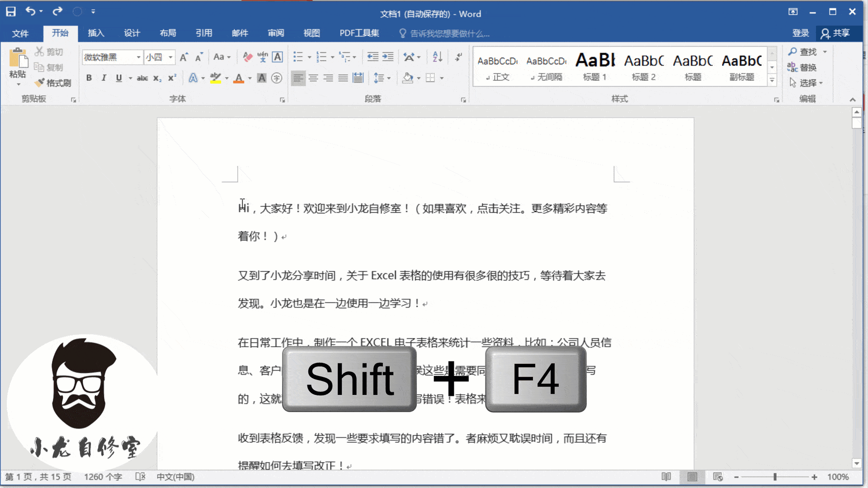This screenshot has height=488, width=868.
Task: Open the numbering list dropdown arrow
Action: point(332,57)
